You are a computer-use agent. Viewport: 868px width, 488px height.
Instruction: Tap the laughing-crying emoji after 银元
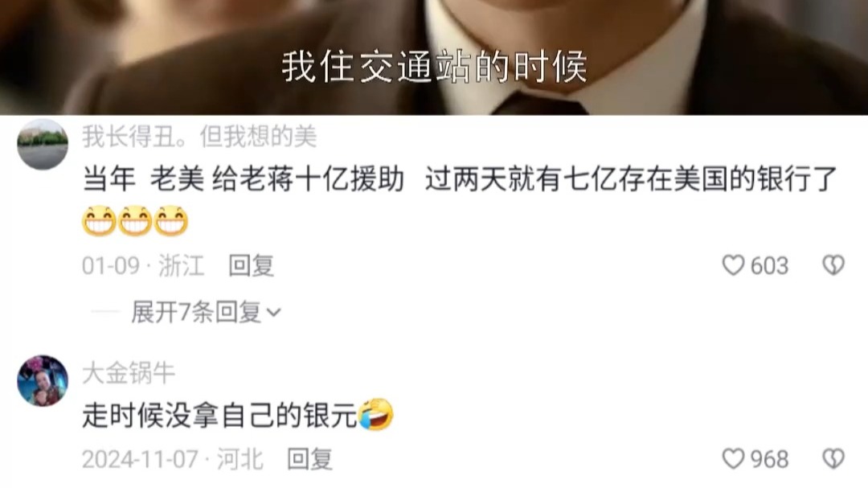tap(376, 414)
